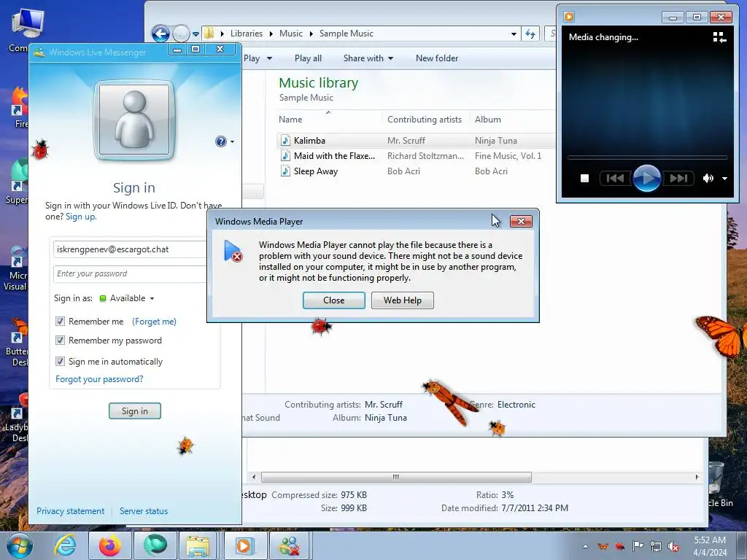Click the Sign up link
The width and height of the screenshot is (747, 560).
pyautogui.click(x=80, y=217)
